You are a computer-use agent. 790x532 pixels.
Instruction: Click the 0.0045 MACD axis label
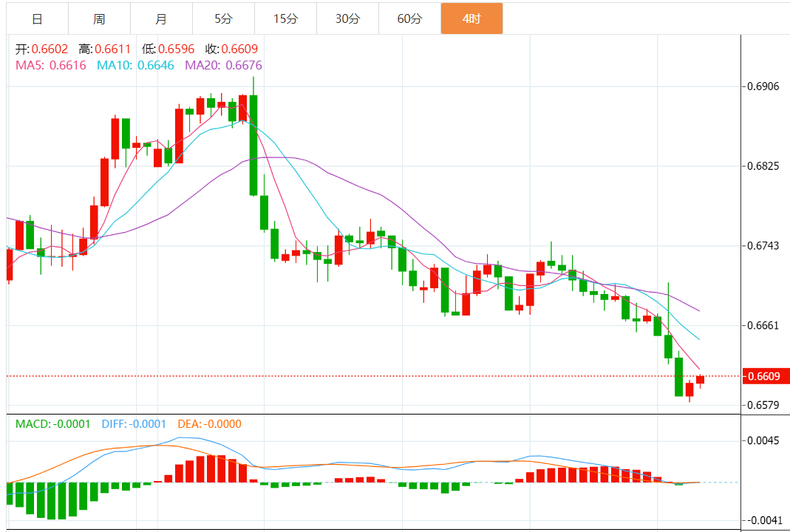[763, 441]
